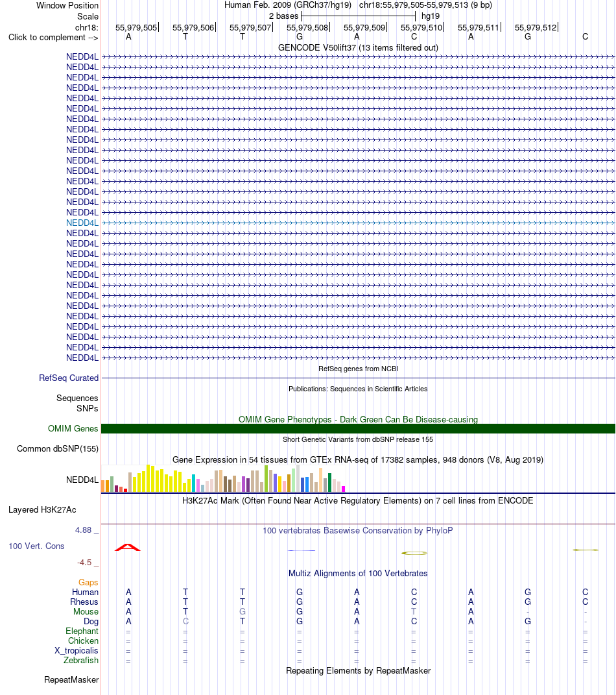Click the Human Feb. 2009 (GRCh37/hg19) title

(x=288, y=5)
